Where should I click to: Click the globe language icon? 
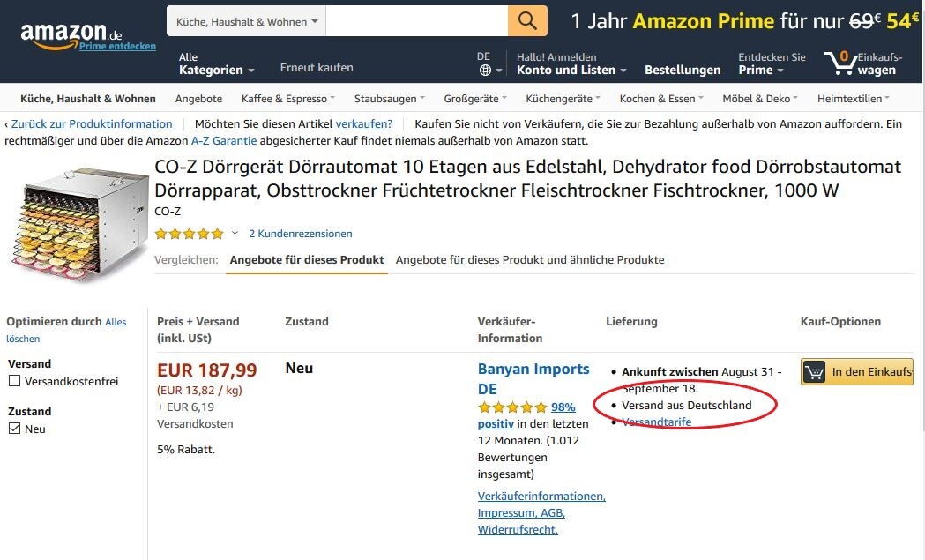[x=485, y=71]
